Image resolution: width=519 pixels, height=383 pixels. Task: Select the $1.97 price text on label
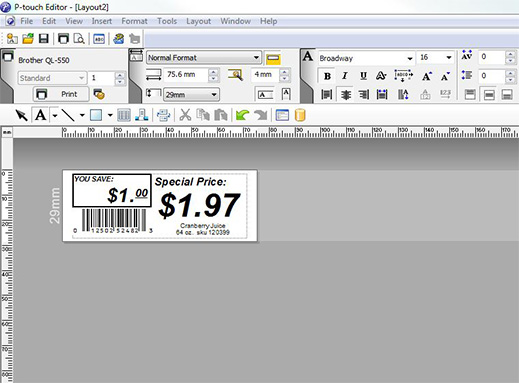point(199,205)
